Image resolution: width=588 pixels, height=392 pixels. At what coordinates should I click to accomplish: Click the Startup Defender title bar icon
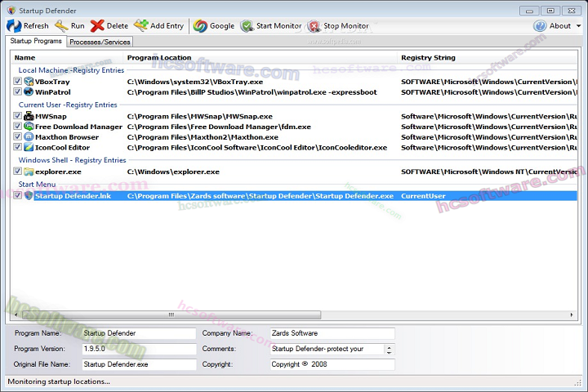click(11, 10)
